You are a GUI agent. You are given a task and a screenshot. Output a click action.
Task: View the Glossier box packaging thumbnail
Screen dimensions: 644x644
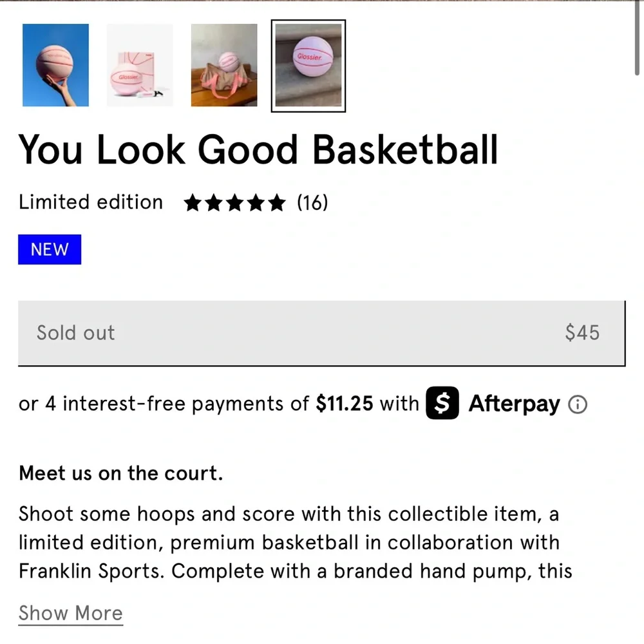[x=140, y=65]
